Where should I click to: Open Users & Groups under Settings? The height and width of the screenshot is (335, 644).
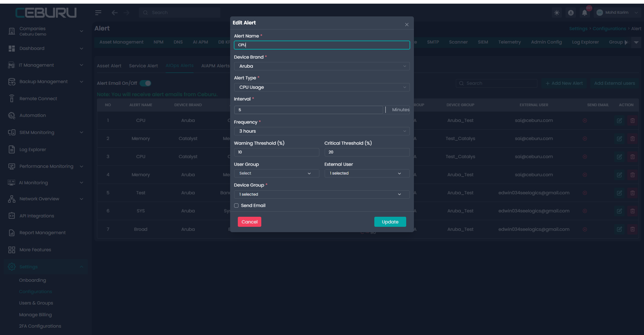tap(36, 303)
